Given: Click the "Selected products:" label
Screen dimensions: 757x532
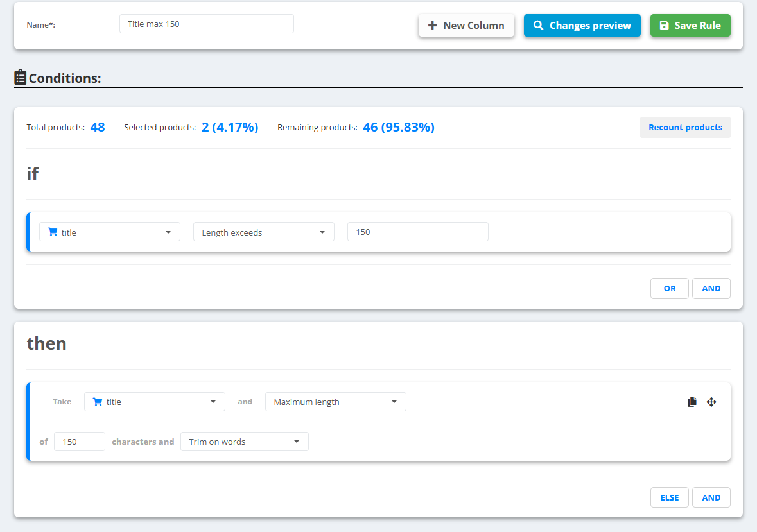Looking at the screenshot, I should point(160,127).
